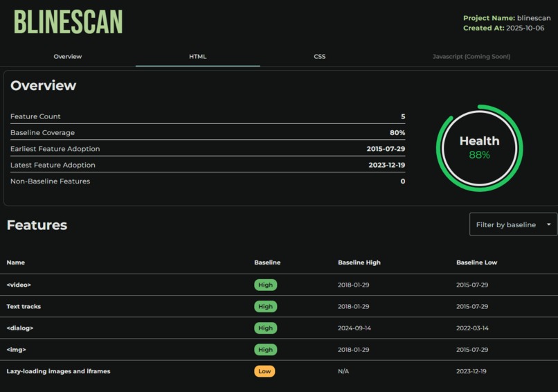
Task: Click the High badge in Text tracks row
Action: point(265,307)
